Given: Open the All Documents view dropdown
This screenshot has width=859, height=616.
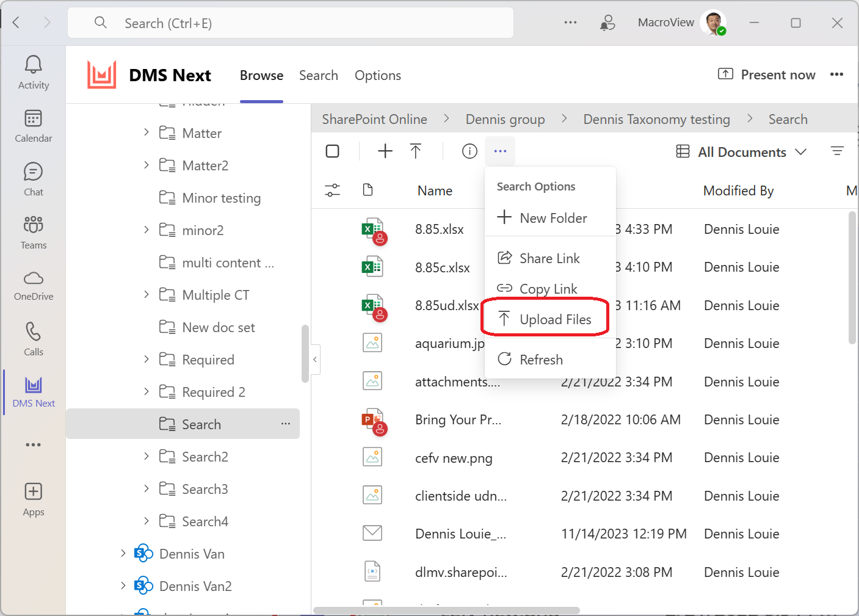Looking at the screenshot, I should point(742,152).
